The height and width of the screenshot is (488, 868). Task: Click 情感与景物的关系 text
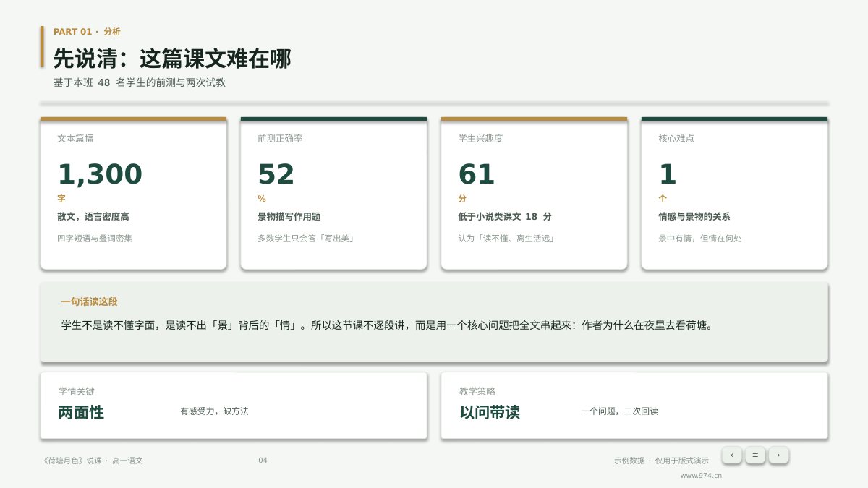click(x=694, y=217)
